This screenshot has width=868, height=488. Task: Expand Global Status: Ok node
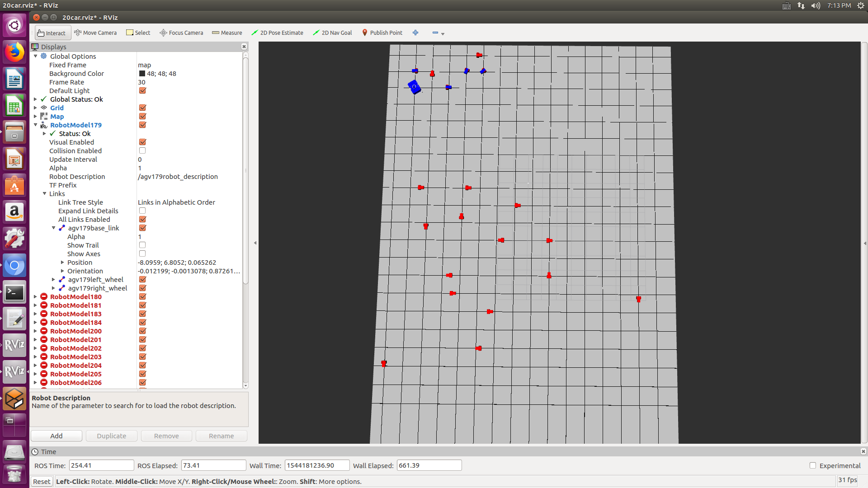pyautogui.click(x=35, y=99)
